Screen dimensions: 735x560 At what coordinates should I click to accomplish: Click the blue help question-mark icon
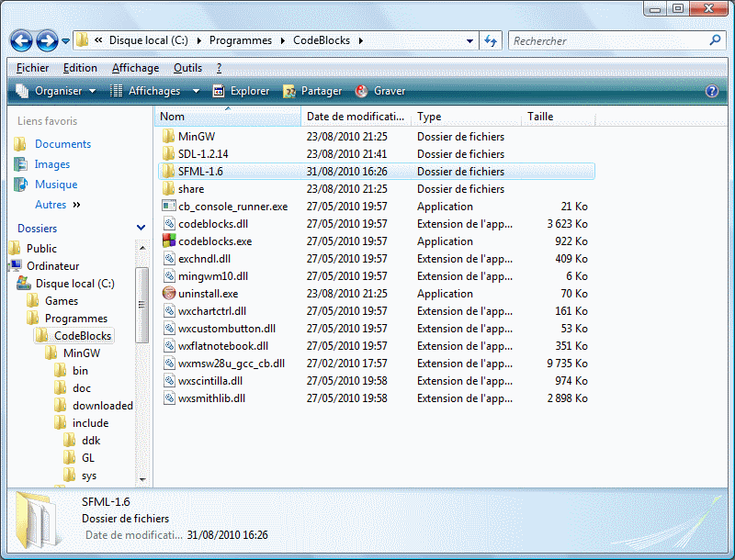pos(711,91)
